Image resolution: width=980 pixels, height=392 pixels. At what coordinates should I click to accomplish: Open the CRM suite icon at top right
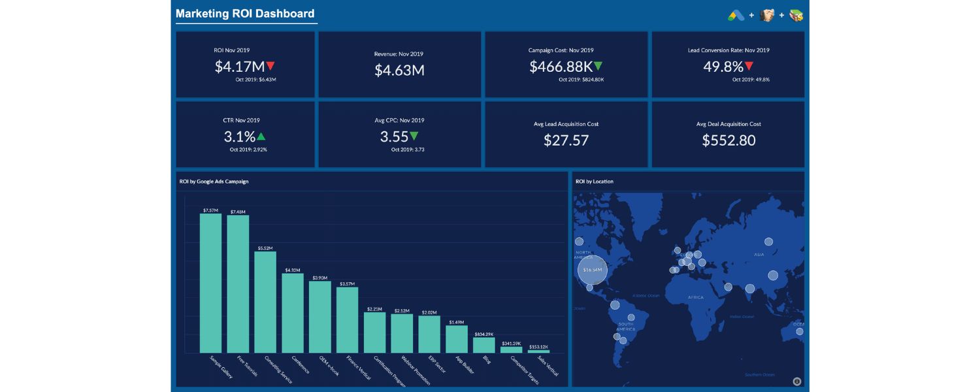click(x=796, y=14)
